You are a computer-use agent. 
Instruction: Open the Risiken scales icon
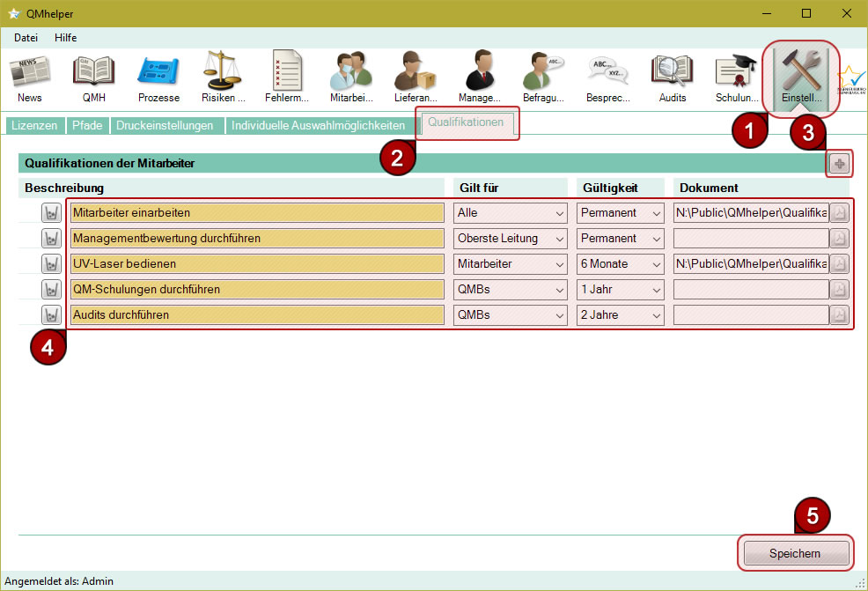pyautogui.click(x=223, y=77)
